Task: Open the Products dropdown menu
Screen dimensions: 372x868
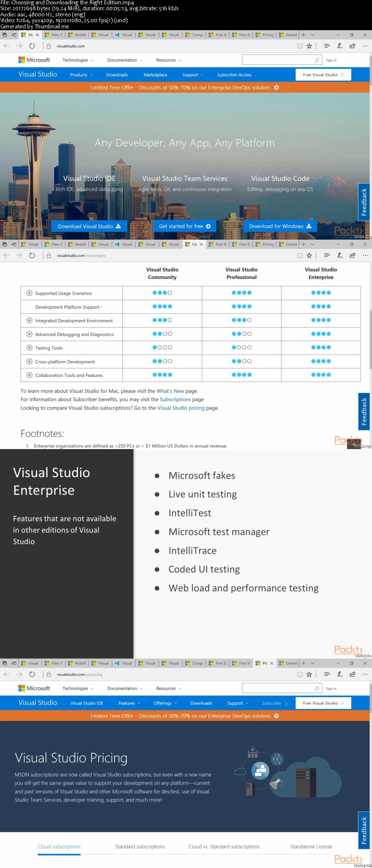Action: (x=81, y=75)
